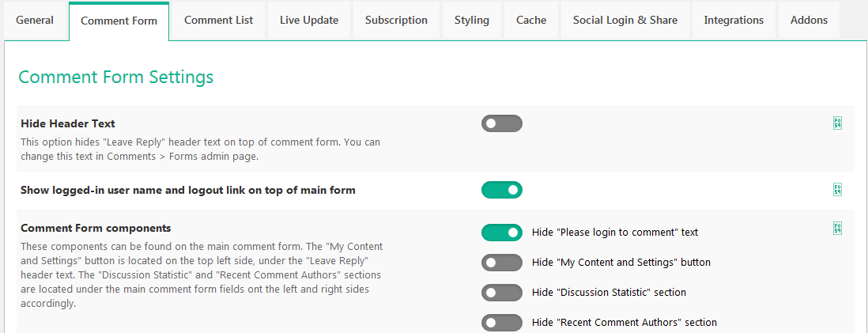Image resolution: width=868 pixels, height=333 pixels.
Task: Enable Hide "Discussion Statistic" section switch
Action: coord(501,293)
